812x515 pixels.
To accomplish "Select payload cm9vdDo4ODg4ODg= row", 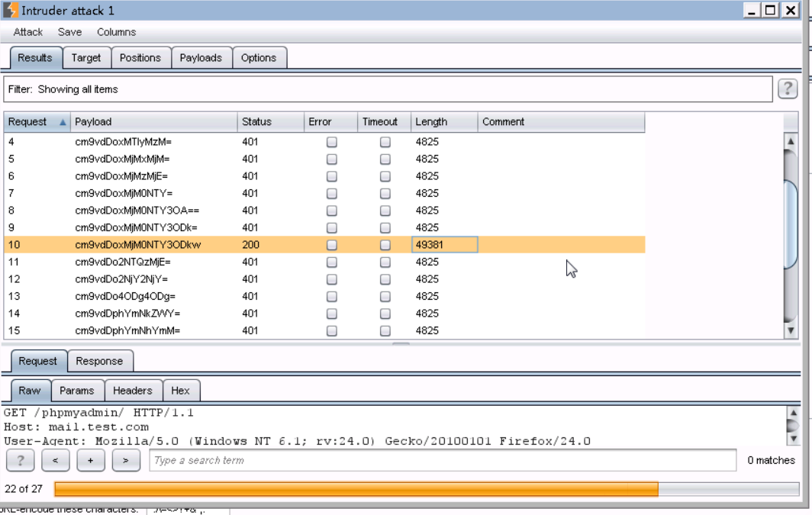I will (324, 297).
